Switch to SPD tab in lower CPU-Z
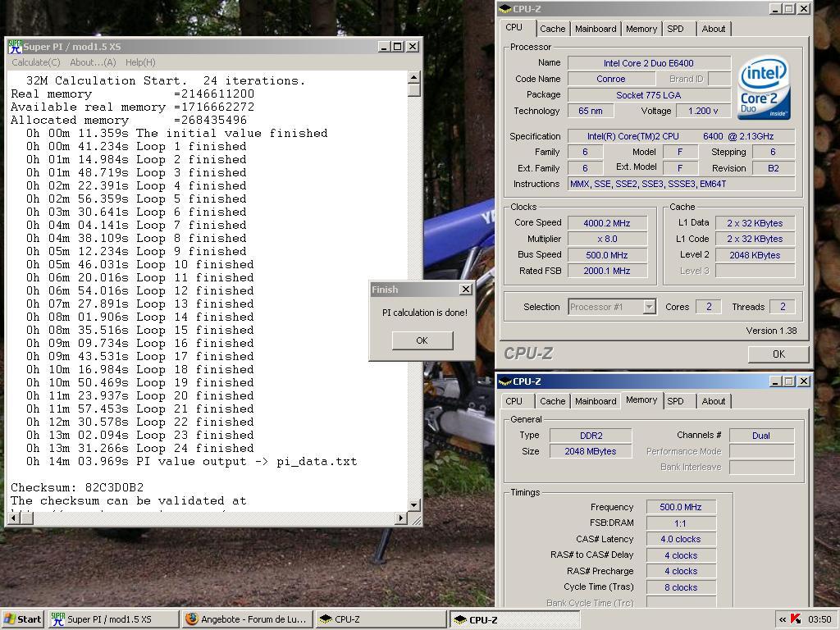This screenshot has width=840, height=630. click(676, 401)
